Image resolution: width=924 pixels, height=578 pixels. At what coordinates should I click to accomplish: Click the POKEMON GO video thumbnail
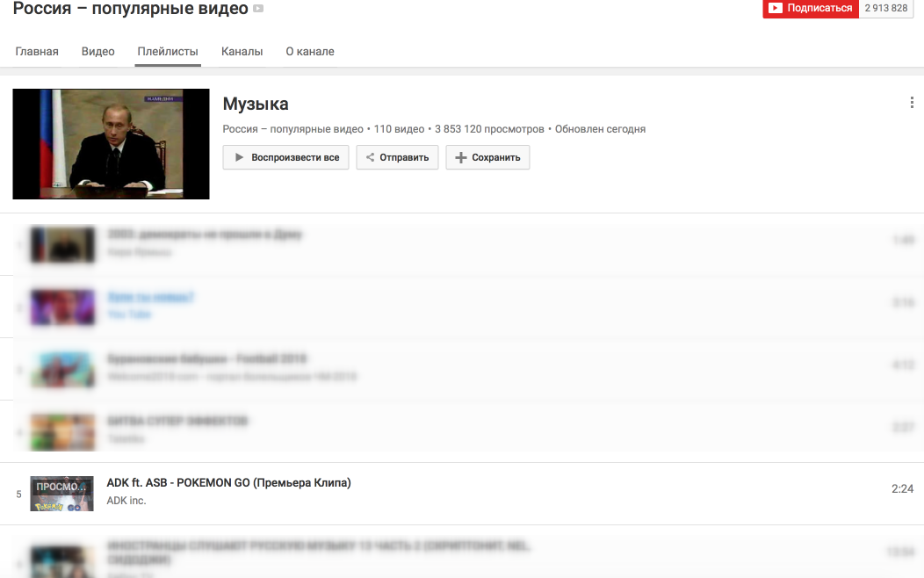coord(61,493)
